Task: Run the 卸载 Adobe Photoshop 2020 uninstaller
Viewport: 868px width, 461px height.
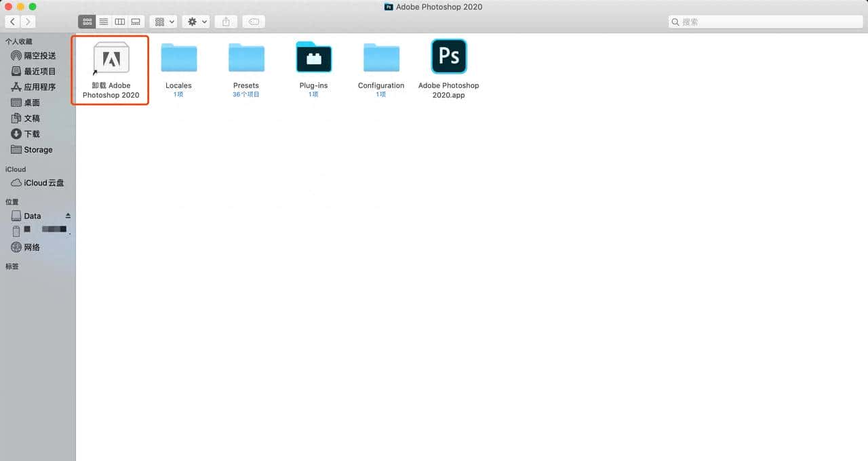Action: pos(110,57)
